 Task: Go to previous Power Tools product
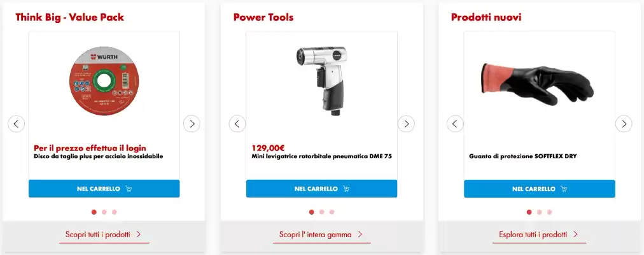coord(237,124)
